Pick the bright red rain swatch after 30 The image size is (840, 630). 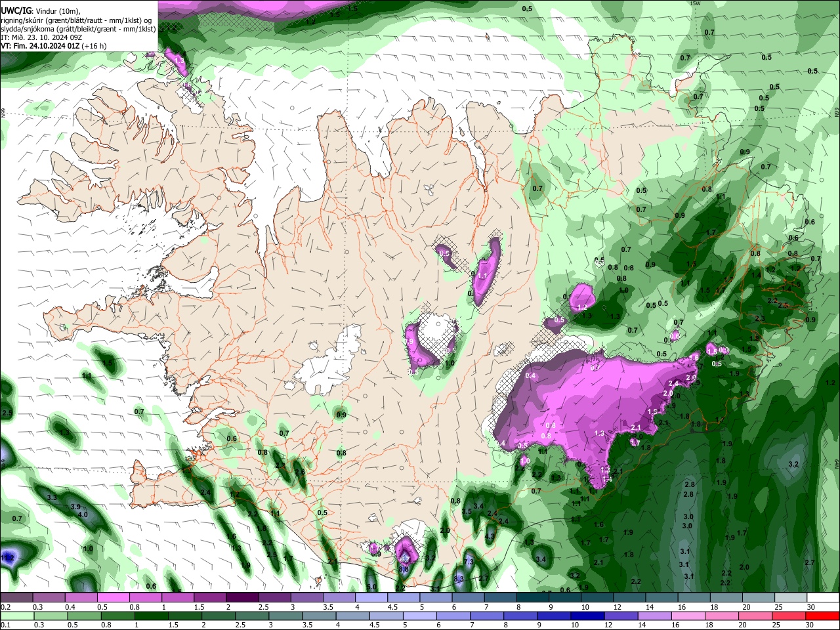(824, 616)
